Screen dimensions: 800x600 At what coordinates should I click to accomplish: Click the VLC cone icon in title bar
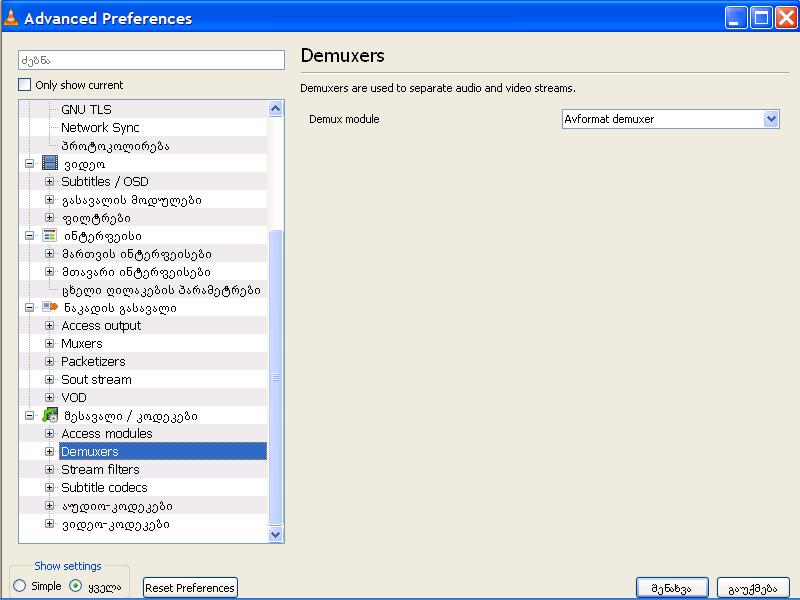(x=10, y=17)
